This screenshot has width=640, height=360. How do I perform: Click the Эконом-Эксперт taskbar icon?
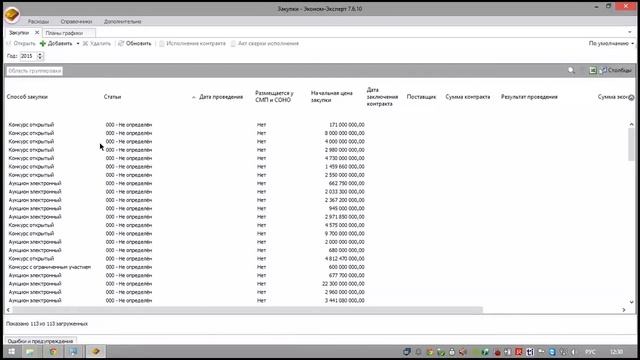[96, 351]
